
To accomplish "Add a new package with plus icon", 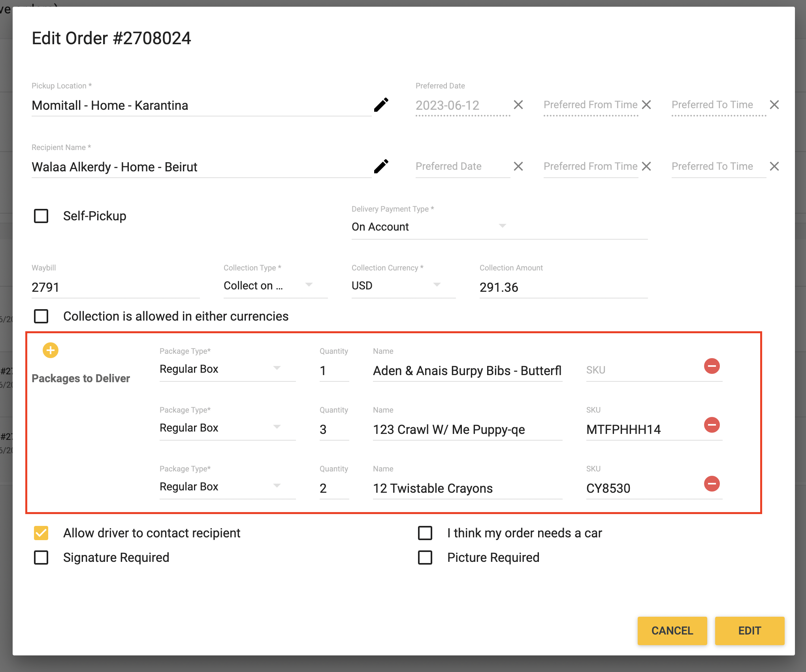I will pos(51,350).
